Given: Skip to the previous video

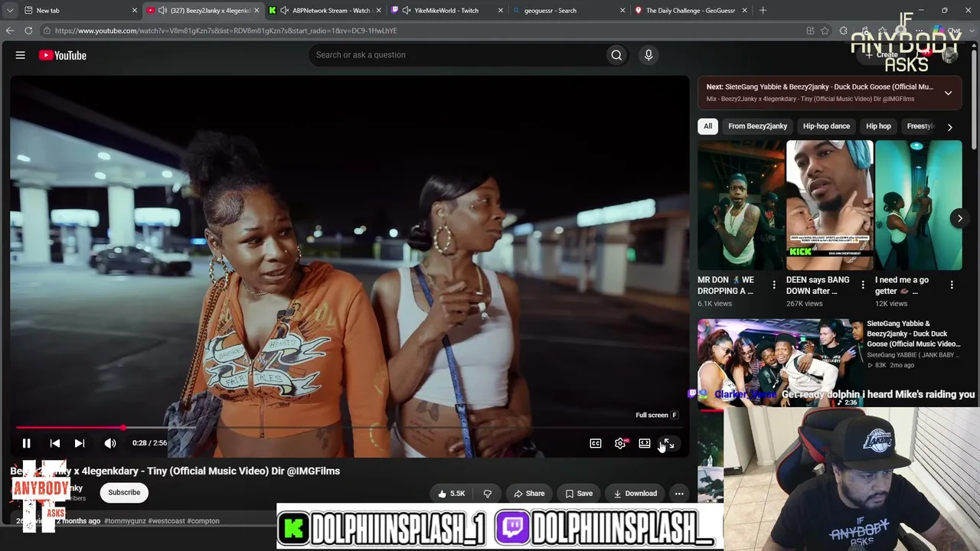Looking at the screenshot, I should (55, 443).
